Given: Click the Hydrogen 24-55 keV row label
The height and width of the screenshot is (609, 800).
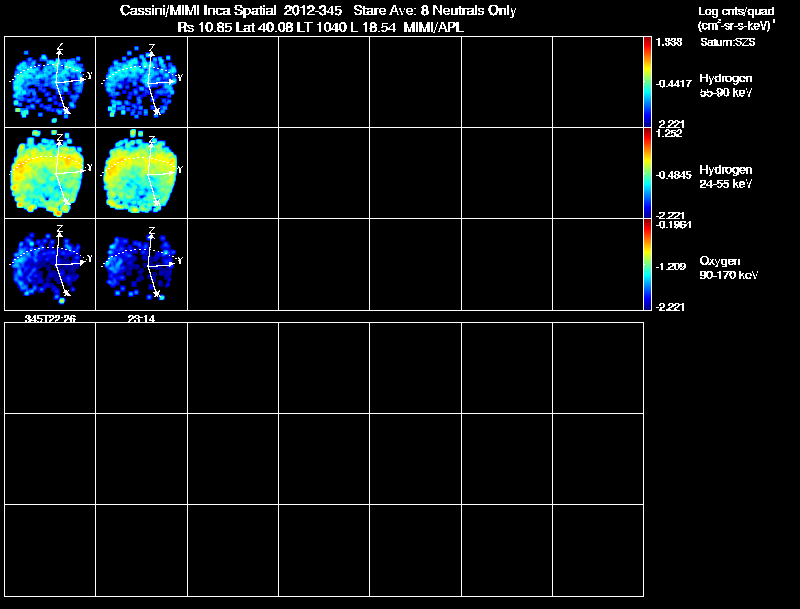Looking at the screenshot, I should (726, 176).
